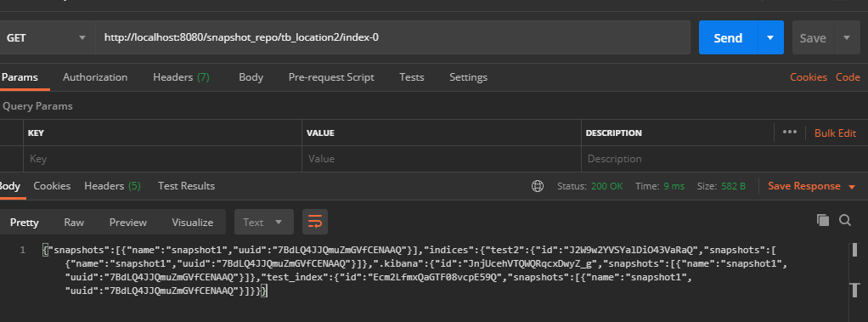Viewport: 868px width, 322px height.
Task: Open the Text format dropdown
Action: pyautogui.click(x=263, y=223)
